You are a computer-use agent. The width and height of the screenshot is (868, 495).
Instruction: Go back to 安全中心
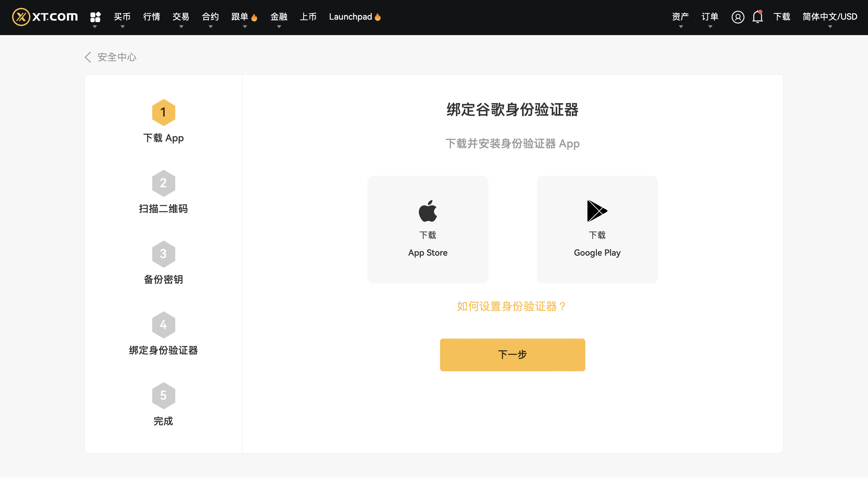(117, 57)
